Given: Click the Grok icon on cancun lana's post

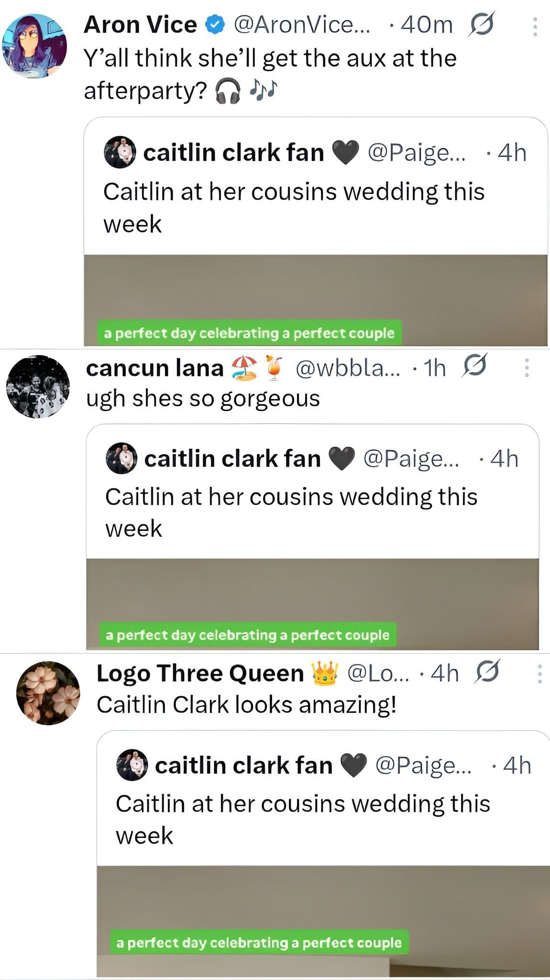Looking at the screenshot, I should [x=474, y=366].
